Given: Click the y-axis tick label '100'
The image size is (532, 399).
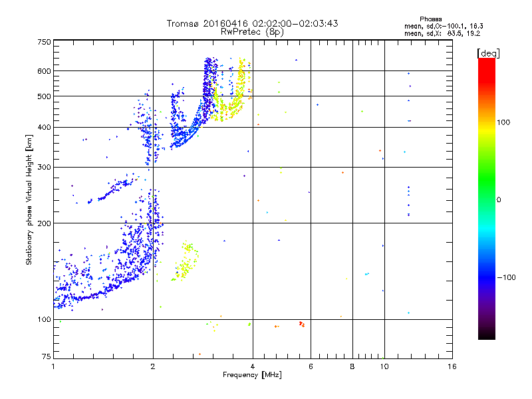Looking at the screenshot, I should tap(44, 319).
